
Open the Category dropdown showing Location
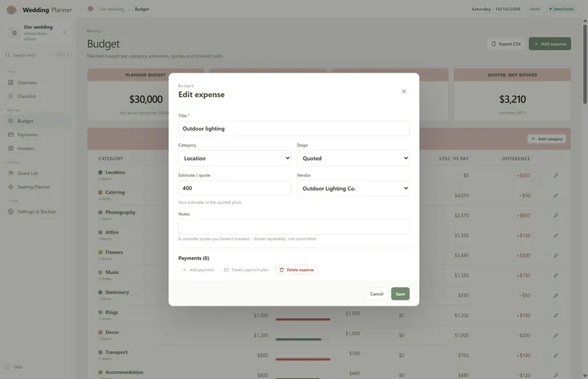coord(234,158)
